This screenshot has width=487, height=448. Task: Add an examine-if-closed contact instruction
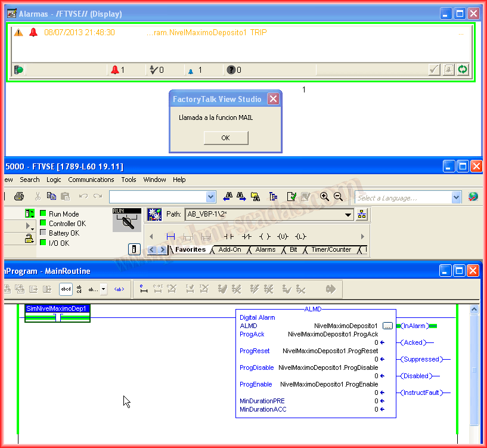click(228, 237)
